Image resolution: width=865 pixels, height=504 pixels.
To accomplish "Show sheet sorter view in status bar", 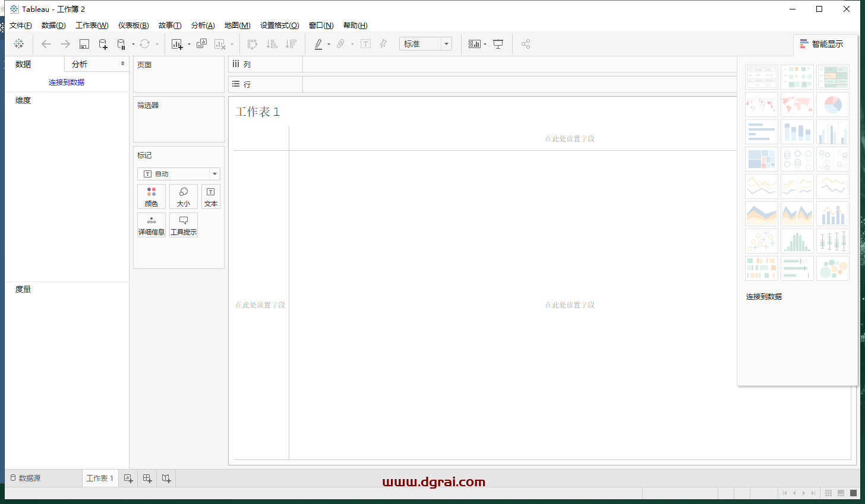I will [x=828, y=493].
